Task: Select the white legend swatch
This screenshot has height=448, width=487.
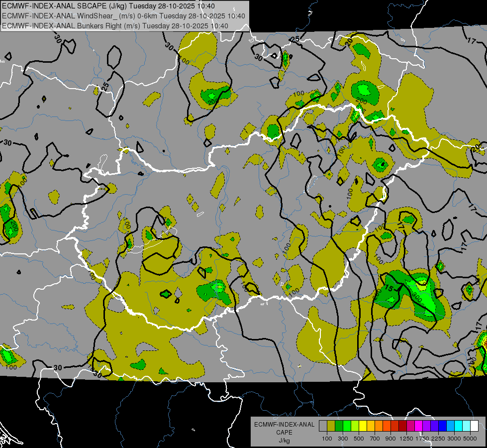Action: (x=474, y=426)
